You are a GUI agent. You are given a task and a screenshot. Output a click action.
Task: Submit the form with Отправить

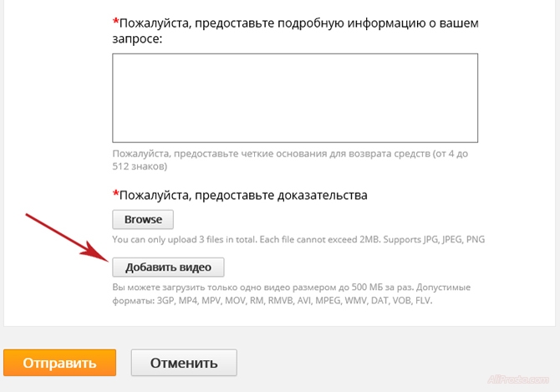(59, 363)
